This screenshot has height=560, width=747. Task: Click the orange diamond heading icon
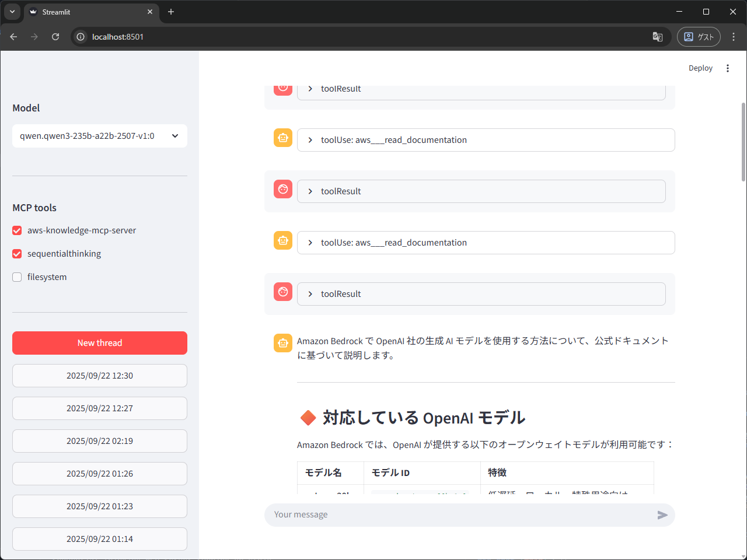point(308,418)
